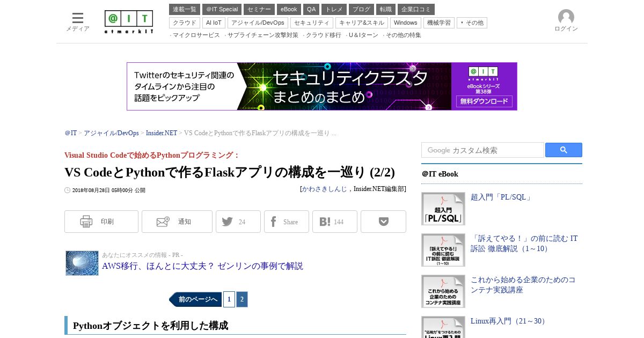Screen dimensions: 644x338
Task: Open マイクロサービス feature link
Action: click(x=196, y=35)
